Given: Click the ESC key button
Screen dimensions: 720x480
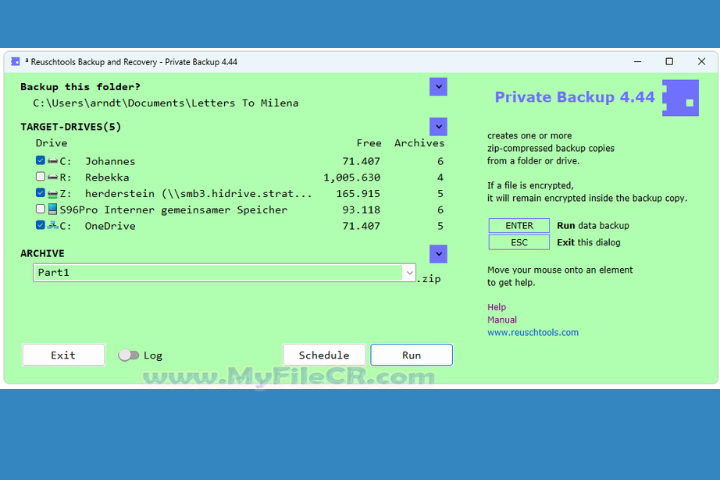Looking at the screenshot, I should 519,243.
